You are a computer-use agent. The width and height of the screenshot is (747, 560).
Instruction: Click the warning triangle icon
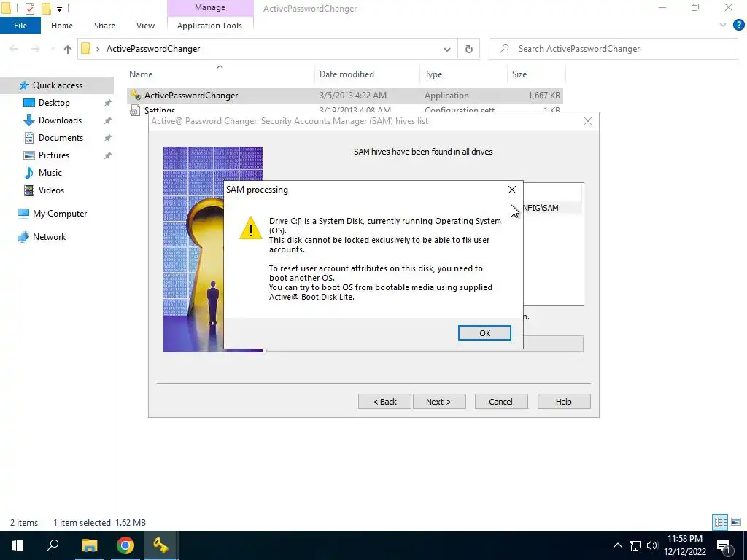251,227
